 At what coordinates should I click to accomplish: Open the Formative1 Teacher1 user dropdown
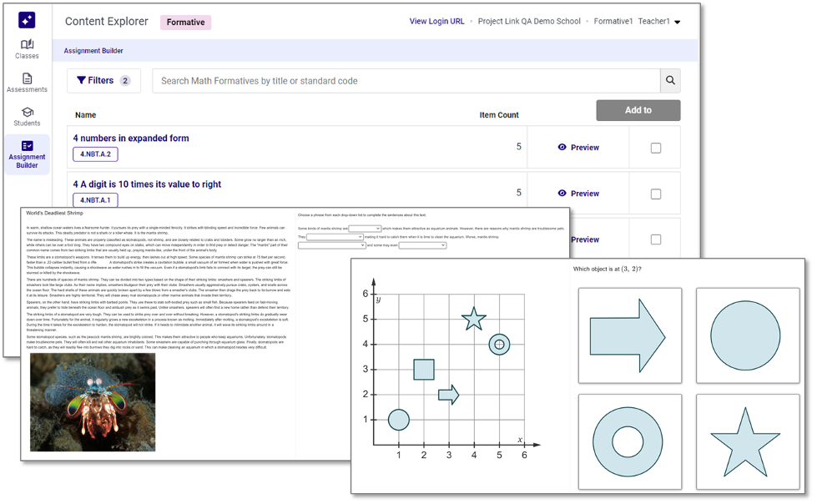coord(637,22)
